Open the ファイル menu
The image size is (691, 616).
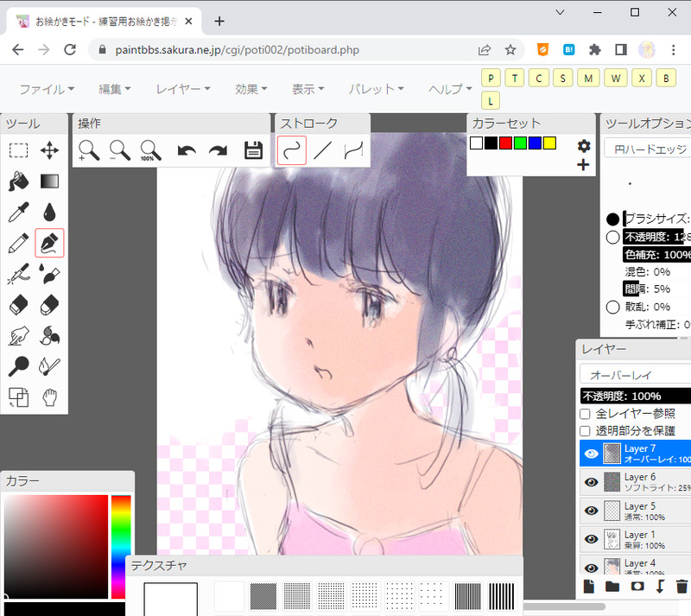pos(47,89)
